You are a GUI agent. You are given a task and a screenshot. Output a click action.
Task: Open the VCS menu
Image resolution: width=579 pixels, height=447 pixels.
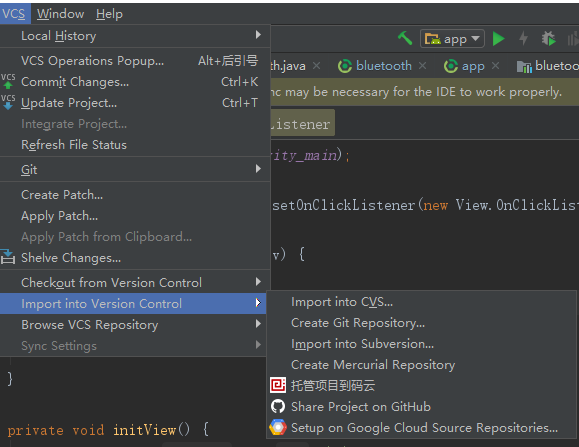14,14
